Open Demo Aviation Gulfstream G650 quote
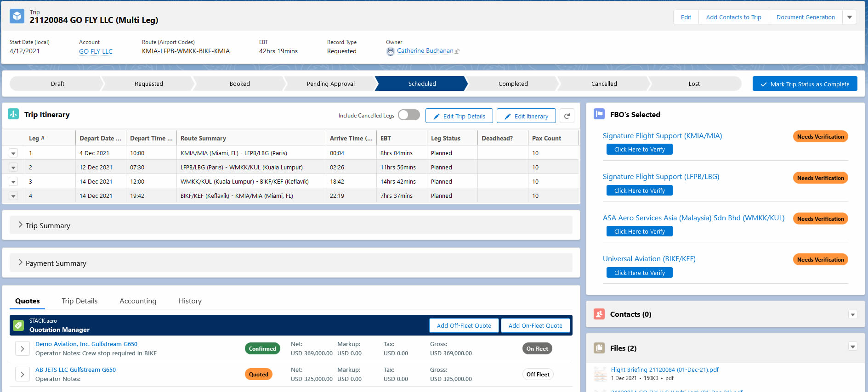Screen dimensions: 868x392 coord(86,344)
